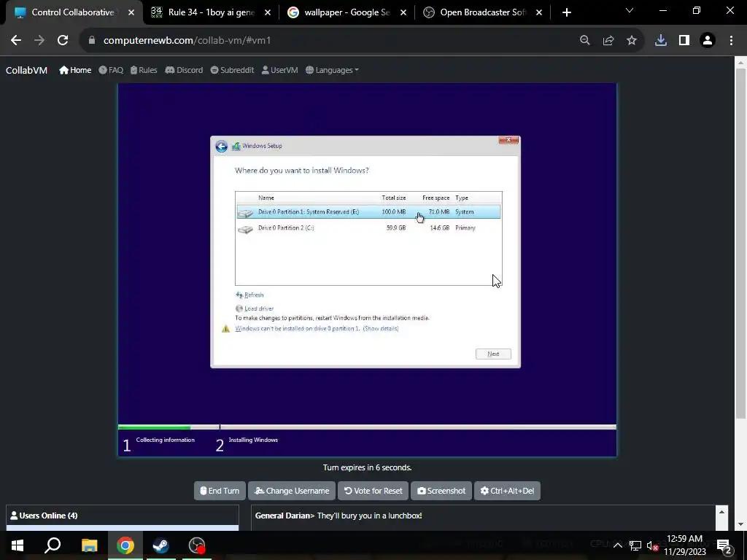The image size is (747, 560).
Task: Click Windows Setup back arrow
Action: 221,146
